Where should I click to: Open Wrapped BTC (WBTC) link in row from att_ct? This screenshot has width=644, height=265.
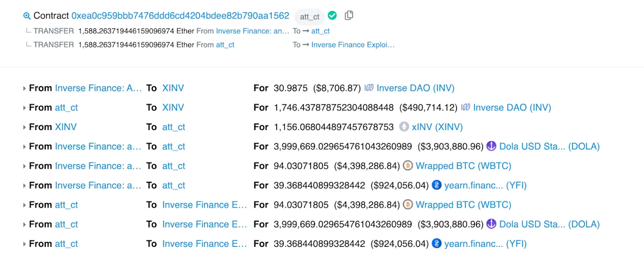[x=463, y=205]
